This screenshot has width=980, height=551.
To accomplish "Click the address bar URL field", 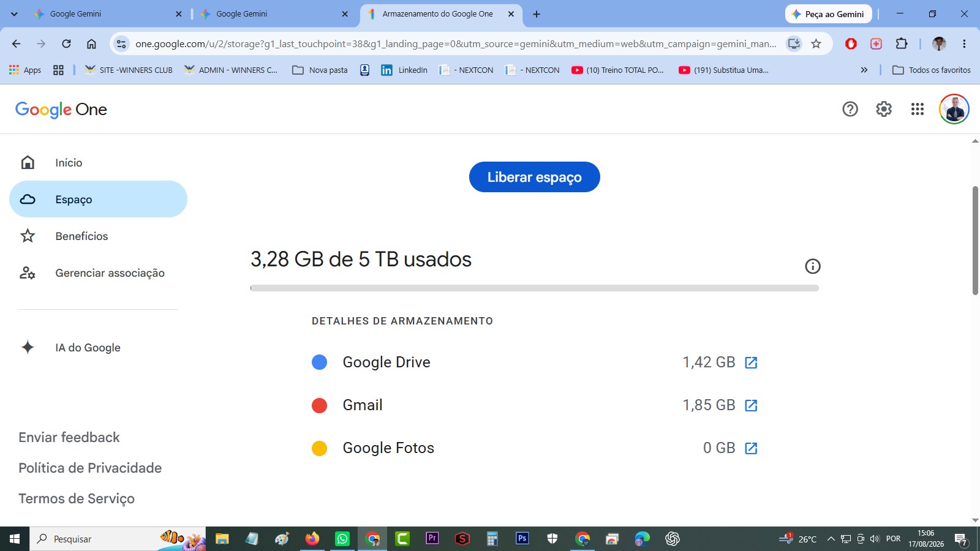I will click(x=456, y=43).
